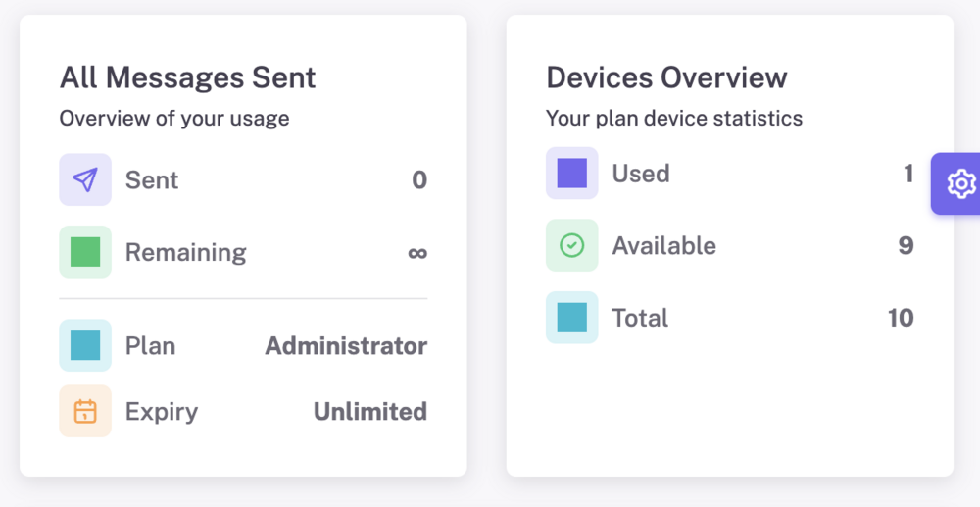This screenshot has height=507, width=980.
Task: Click the green Remaining icon
Action: (85, 252)
